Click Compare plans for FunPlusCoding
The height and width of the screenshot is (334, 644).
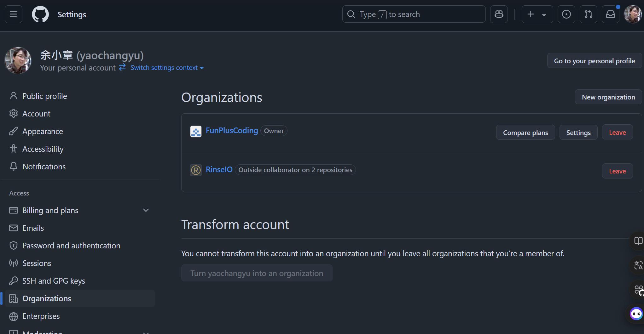(x=525, y=133)
